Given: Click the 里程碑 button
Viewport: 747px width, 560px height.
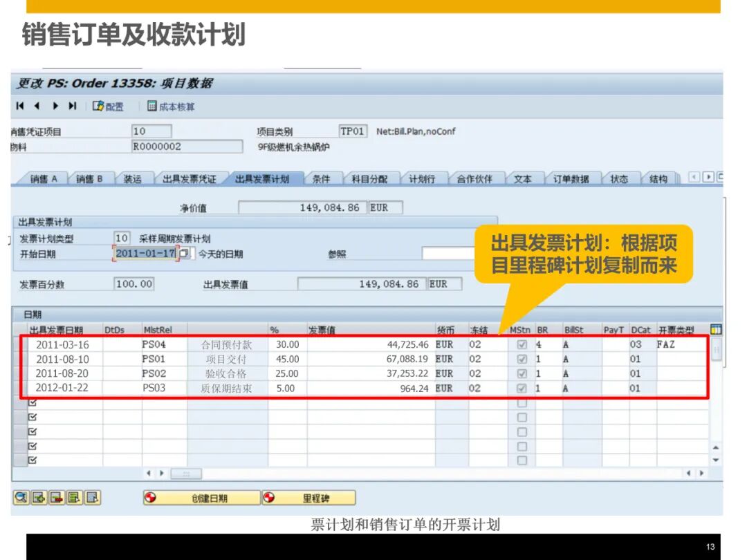Looking at the screenshot, I should (x=308, y=498).
